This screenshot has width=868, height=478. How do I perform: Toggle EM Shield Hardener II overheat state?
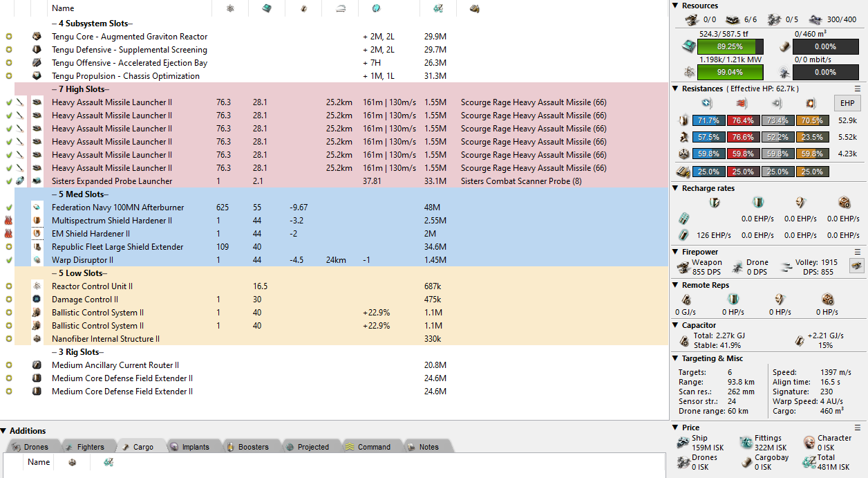point(8,234)
